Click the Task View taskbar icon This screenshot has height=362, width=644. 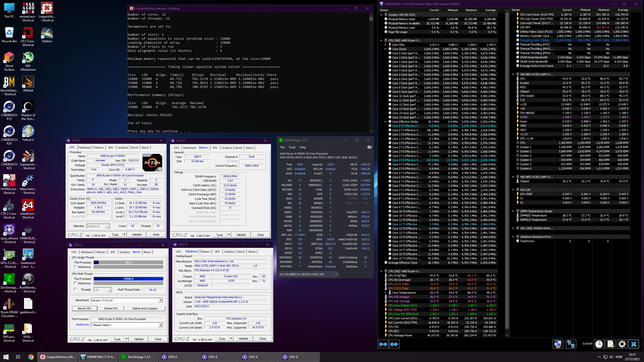coord(18,357)
